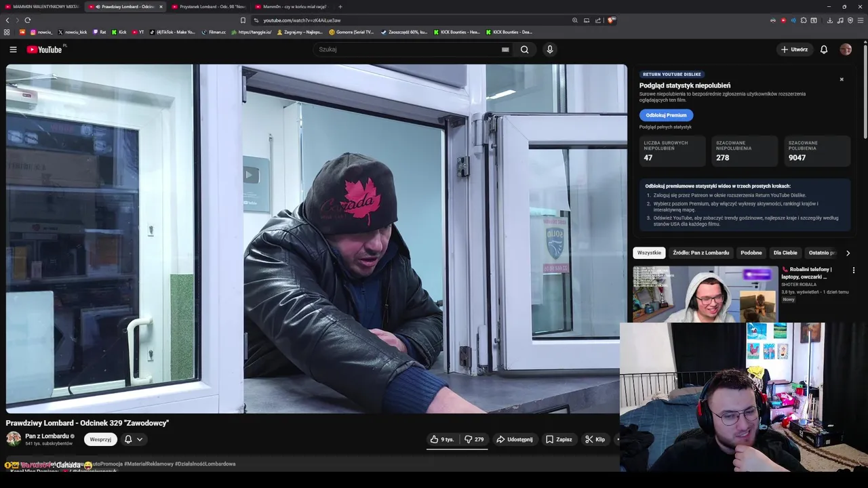Open the YT bookmark

[138, 32]
